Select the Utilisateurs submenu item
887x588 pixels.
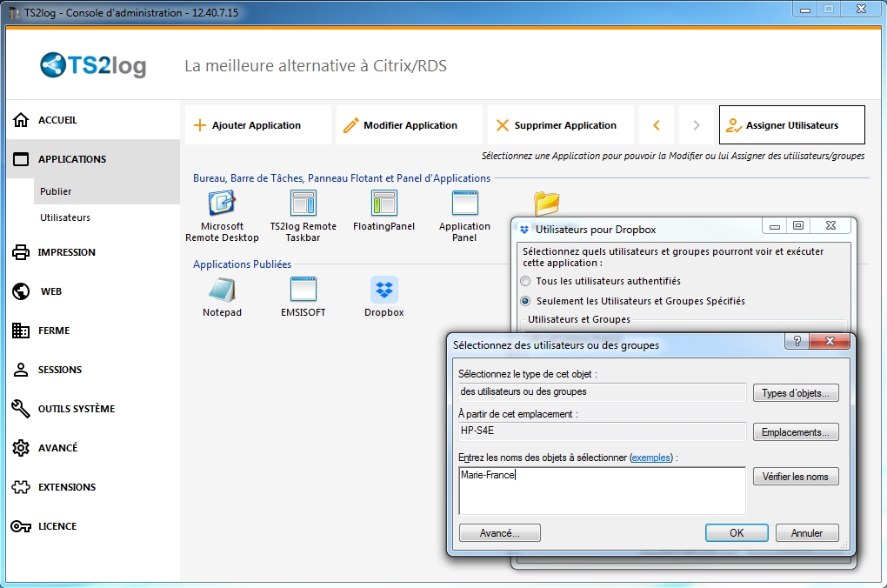106,217
